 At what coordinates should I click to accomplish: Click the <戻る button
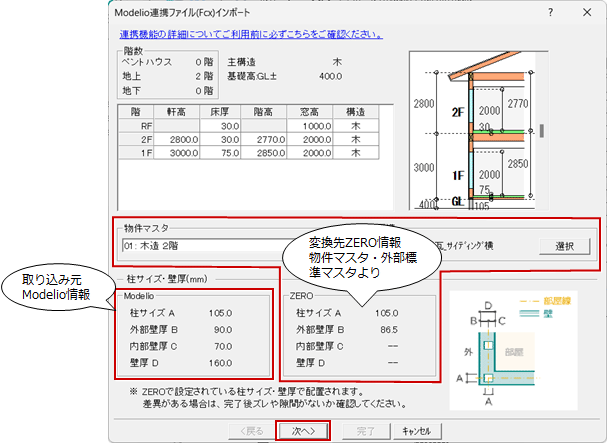coord(252,431)
